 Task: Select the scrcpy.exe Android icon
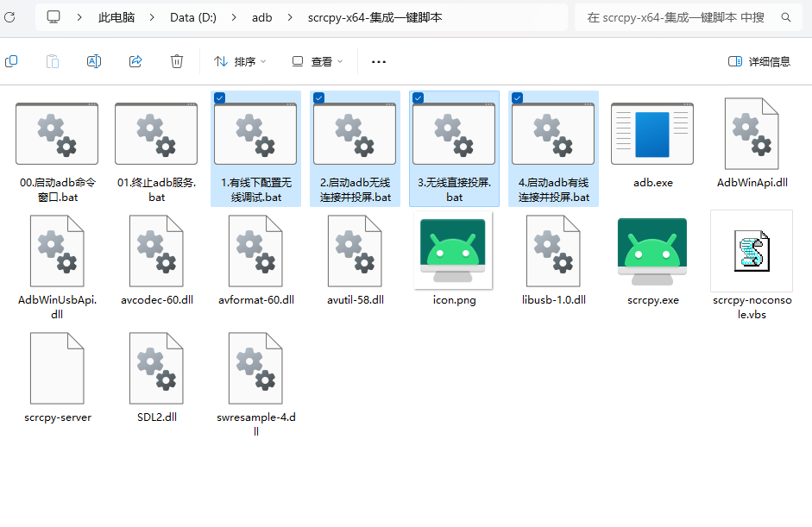click(652, 251)
